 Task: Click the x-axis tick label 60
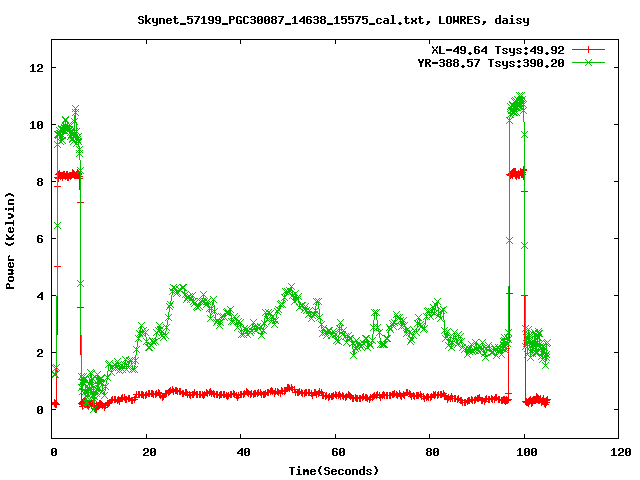tap(338, 452)
